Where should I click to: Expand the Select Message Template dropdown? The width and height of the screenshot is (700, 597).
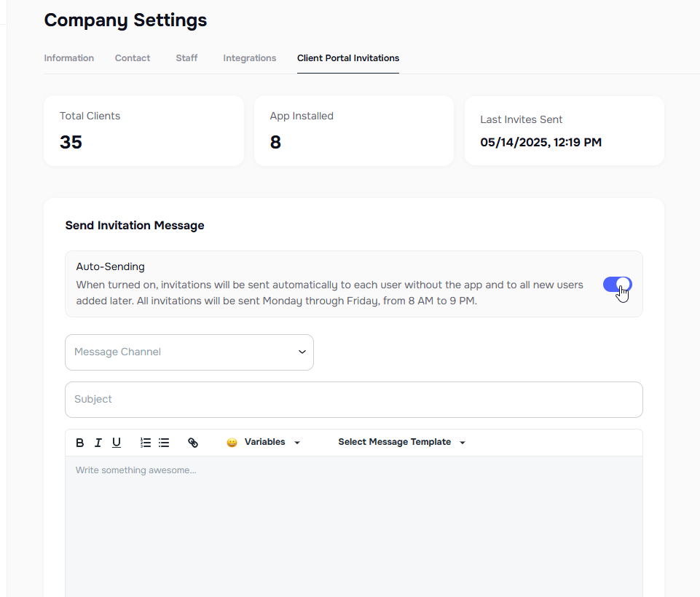(x=401, y=442)
